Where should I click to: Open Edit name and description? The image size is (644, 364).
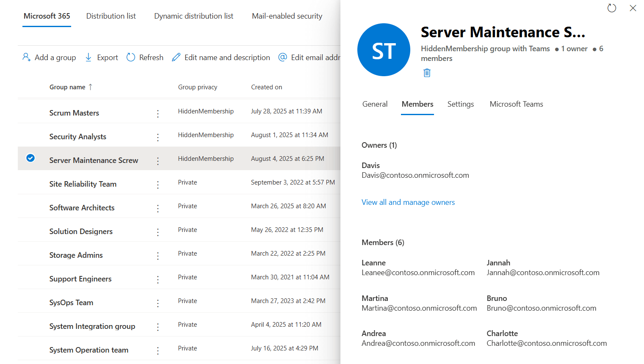point(221,57)
